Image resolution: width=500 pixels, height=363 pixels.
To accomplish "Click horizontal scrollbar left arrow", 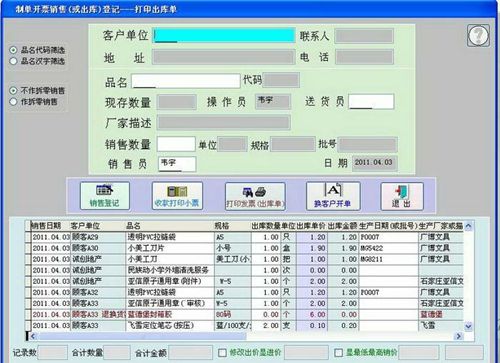I will 33,336.
